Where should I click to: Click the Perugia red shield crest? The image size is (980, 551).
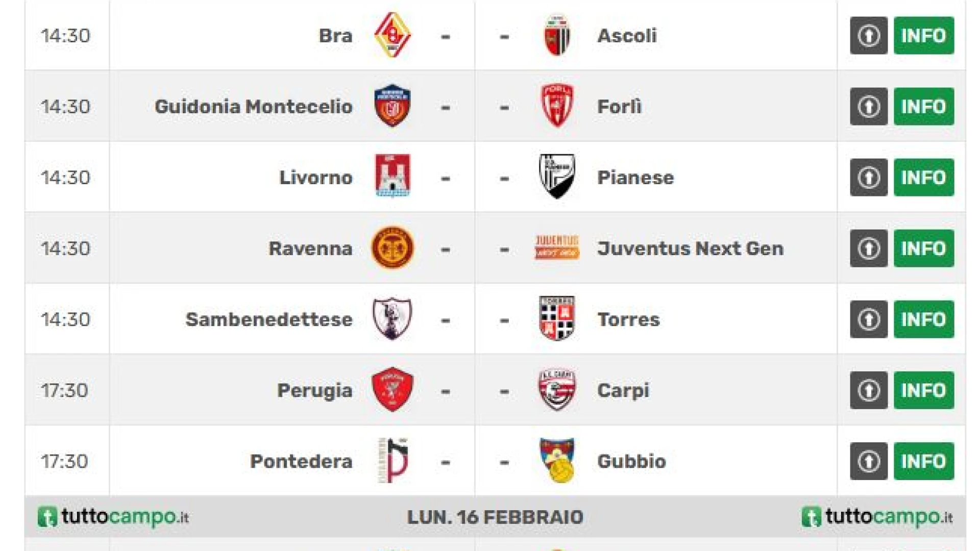(x=392, y=390)
